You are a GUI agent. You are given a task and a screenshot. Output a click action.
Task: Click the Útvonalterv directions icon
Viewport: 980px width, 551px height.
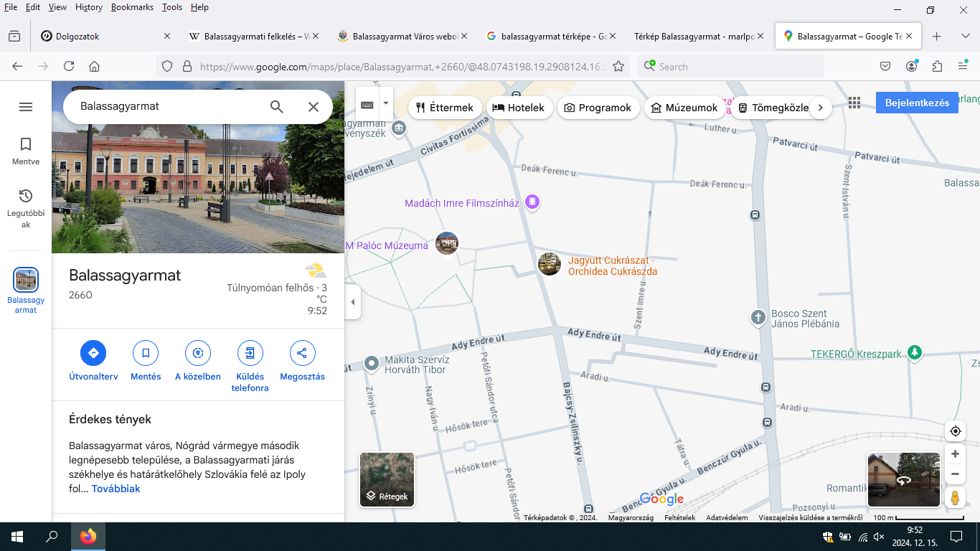coord(93,353)
